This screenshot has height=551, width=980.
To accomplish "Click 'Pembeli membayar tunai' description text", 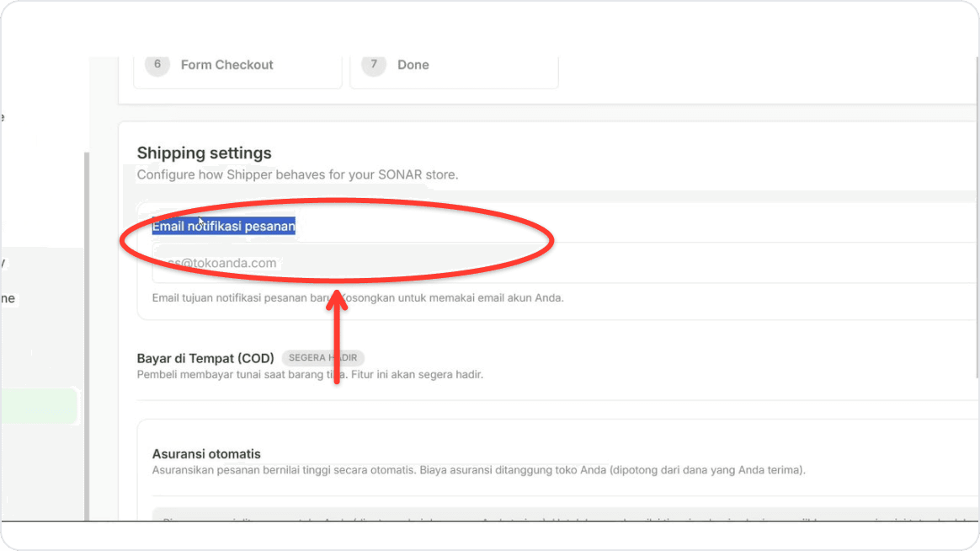I will click(310, 375).
